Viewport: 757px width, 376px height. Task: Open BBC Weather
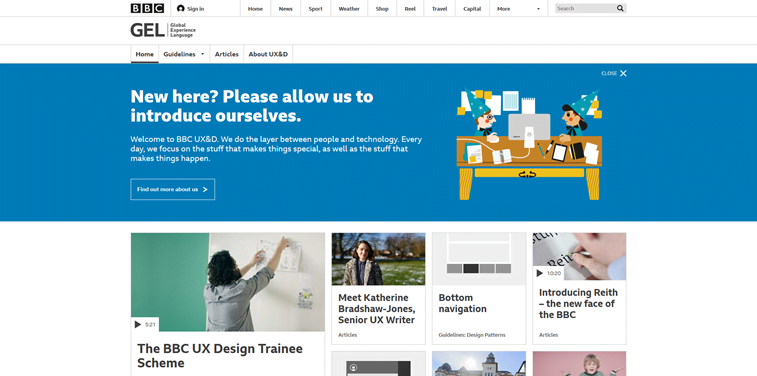click(x=349, y=9)
